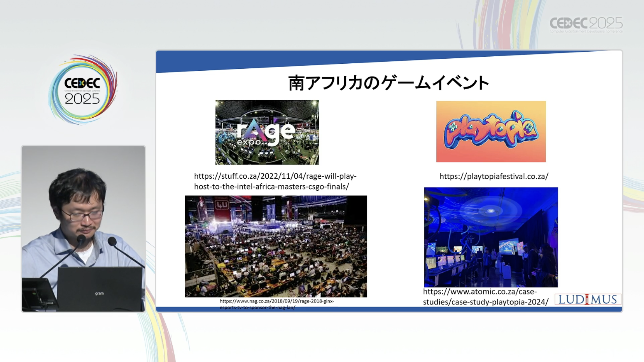Click the LUDIMUS logo on the slide
The image size is (644, 362).
(588, 299)
